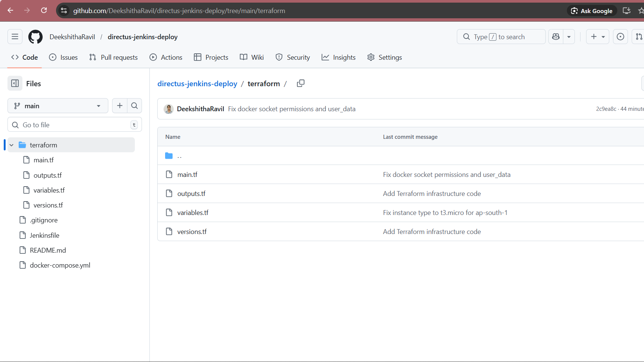Switch to the Actions tab
Screen dimensions: 644x362
166,57
